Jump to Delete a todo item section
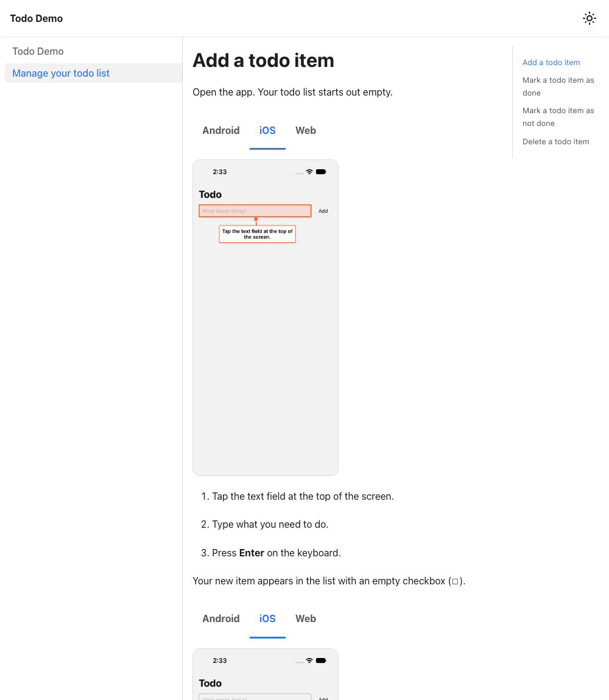Screen dimensions: 609x700 [x=555, y=141]
